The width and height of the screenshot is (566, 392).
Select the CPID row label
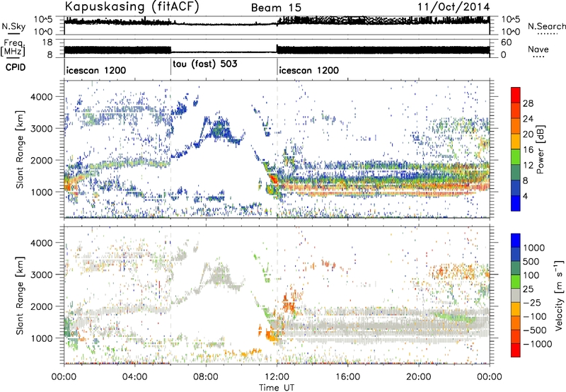click(x=16, y=67)
